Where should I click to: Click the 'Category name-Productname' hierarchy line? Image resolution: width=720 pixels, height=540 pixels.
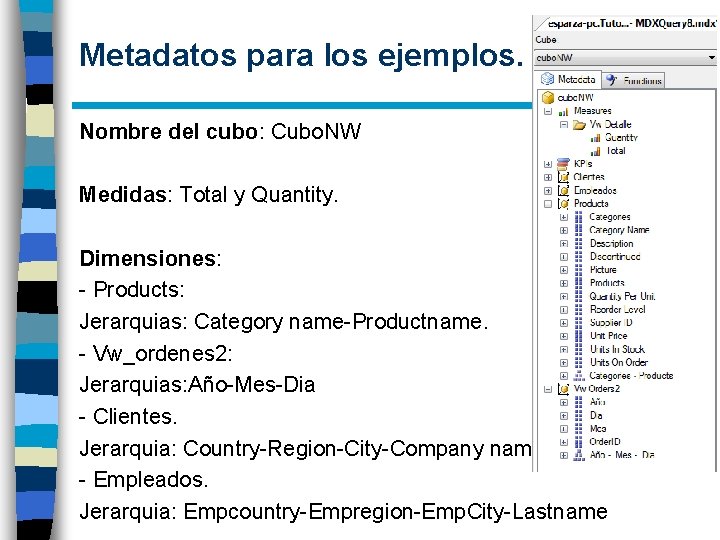tap(284, 321)
